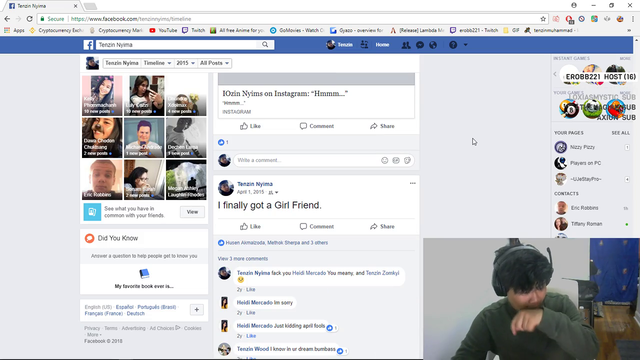Image resolution: width=640 pixels, height=360 pixels.
Task: Click friends in common card icon
Action: coord(92,212)
